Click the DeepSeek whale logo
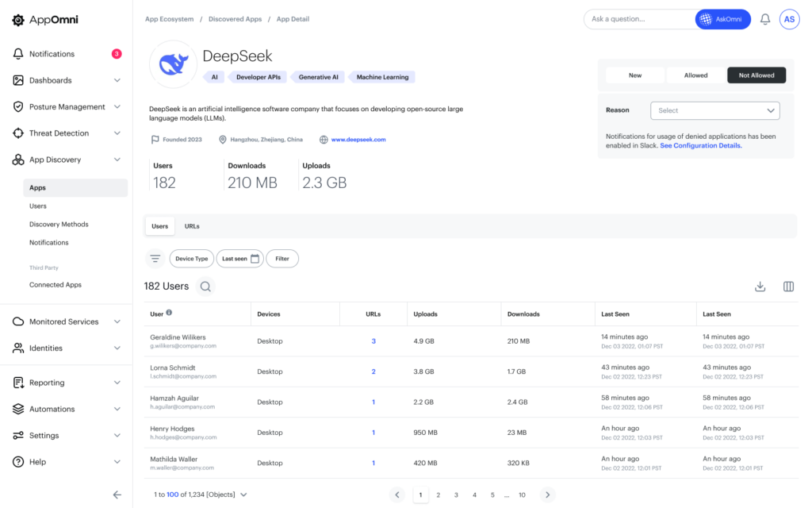This screenshot has width=812, height=508. (x=174, y=64)
